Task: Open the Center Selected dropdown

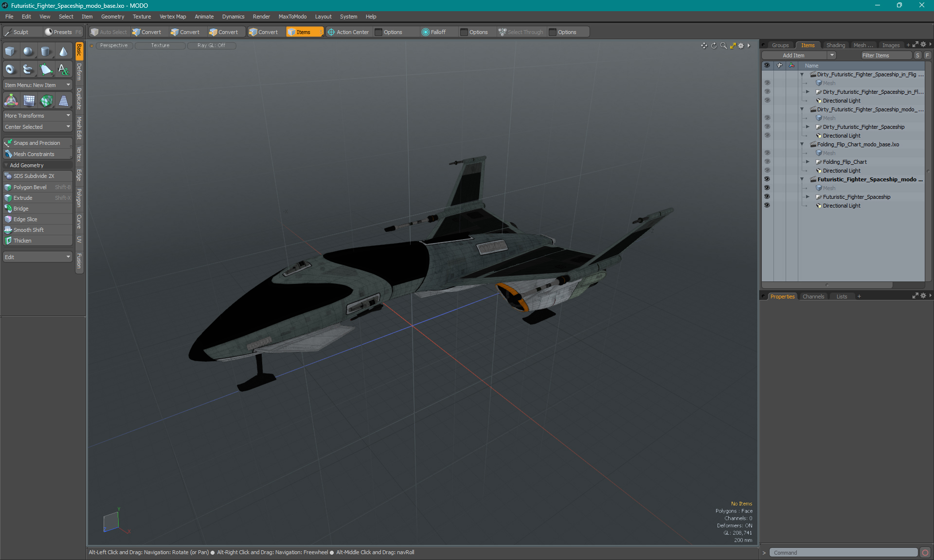Action: click(x=37, y=127)
